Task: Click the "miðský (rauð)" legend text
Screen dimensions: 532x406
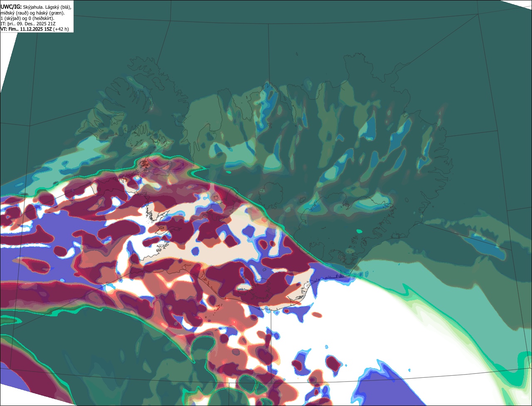Action: [15, 13]
